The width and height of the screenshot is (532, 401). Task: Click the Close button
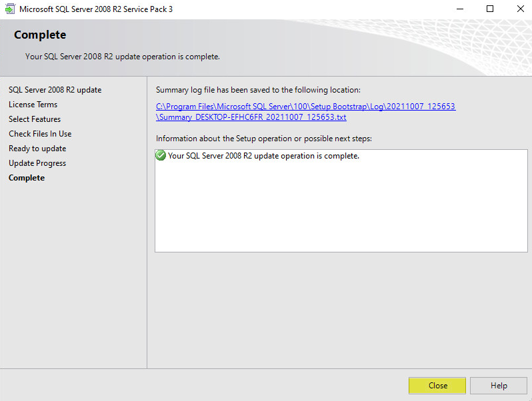coord(437,386)
